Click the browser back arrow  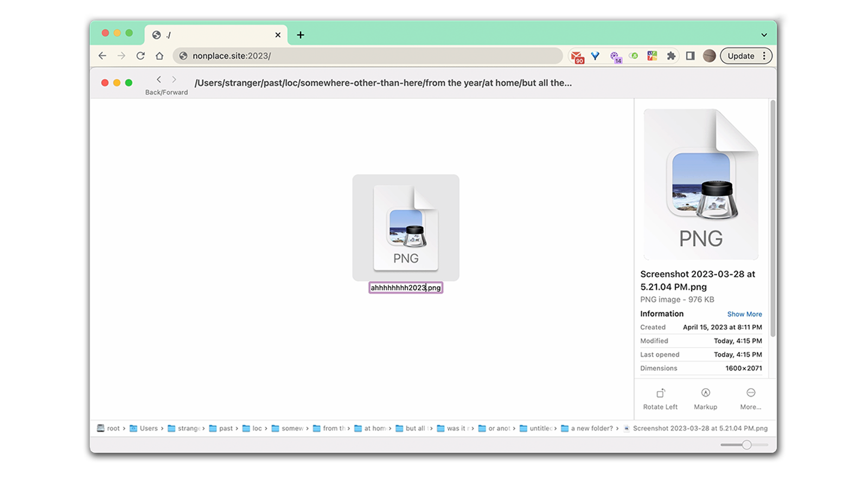(103, 56)
